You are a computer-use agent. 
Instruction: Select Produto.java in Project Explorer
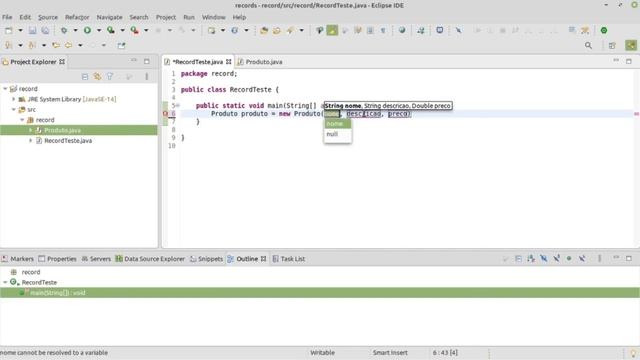click(x=78, y=130)
